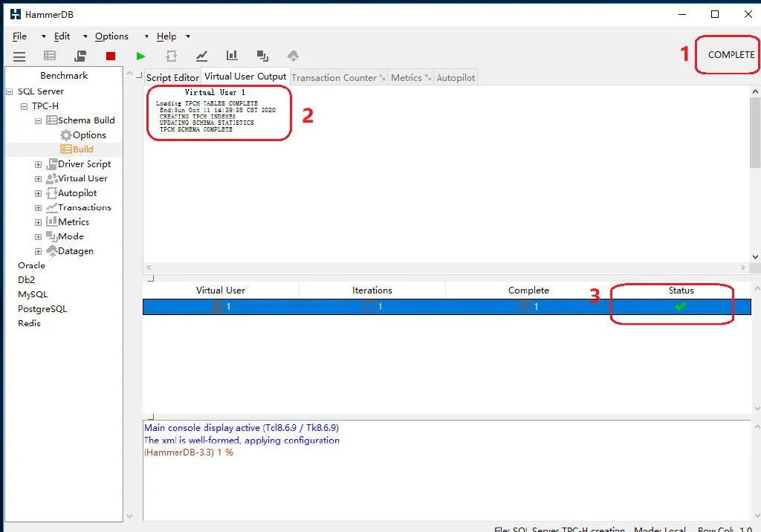This screenshot has width=761, height=532.
Task: Click the green checkmark status icon
Action: pos(681,306)
